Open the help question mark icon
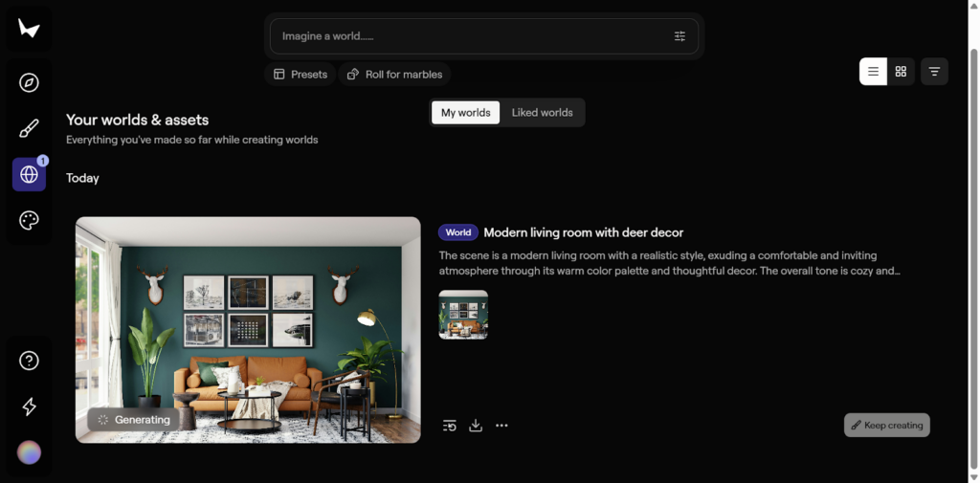980x483 pixels. coord(29,361)
